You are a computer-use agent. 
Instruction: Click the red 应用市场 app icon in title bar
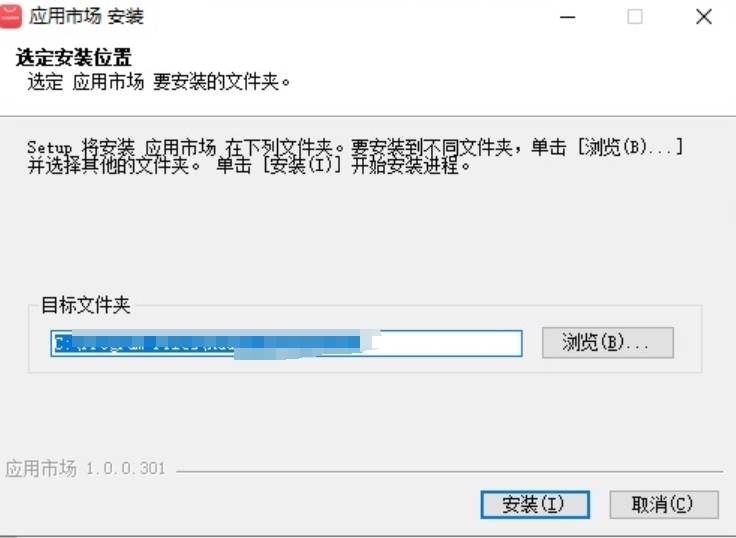point(10,16)
